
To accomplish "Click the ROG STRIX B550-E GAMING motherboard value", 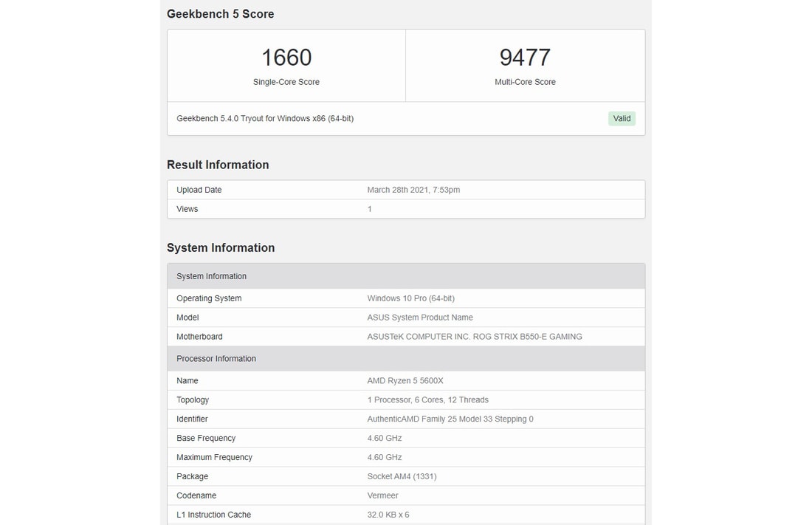I will (x=475, y=337).
